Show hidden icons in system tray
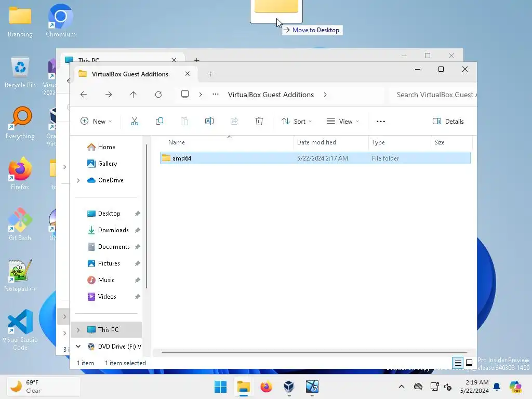Image resolution: width=532 pixels, height=399 pixels. point(402,387)
